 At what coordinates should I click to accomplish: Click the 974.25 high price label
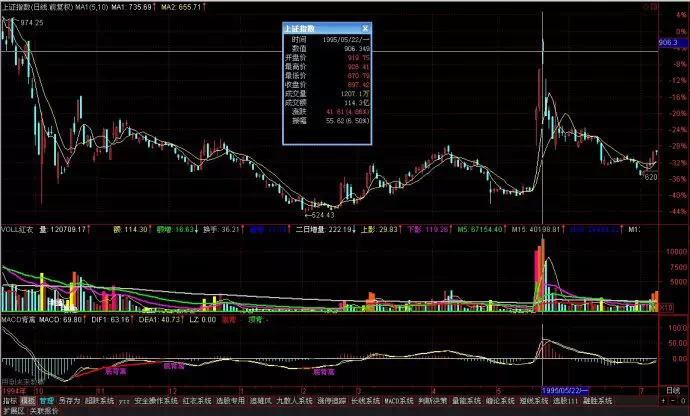(x=32, y=22)
